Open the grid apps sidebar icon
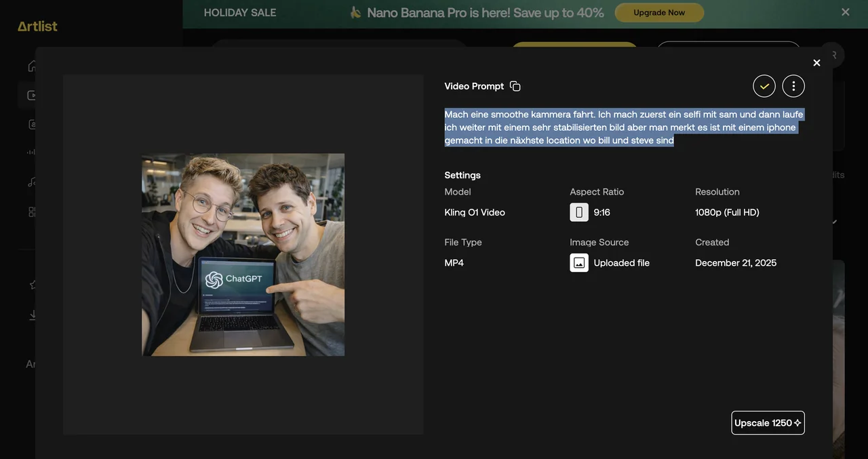 (33, 212)
